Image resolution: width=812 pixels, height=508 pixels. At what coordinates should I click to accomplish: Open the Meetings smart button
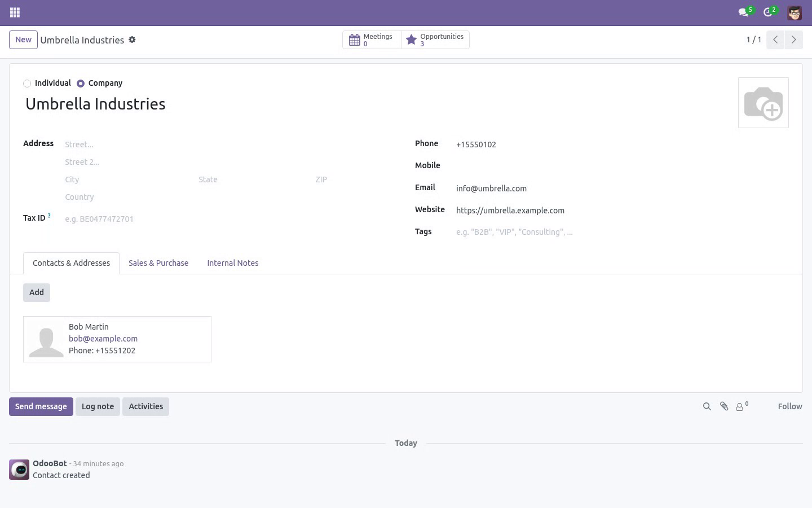372,40
